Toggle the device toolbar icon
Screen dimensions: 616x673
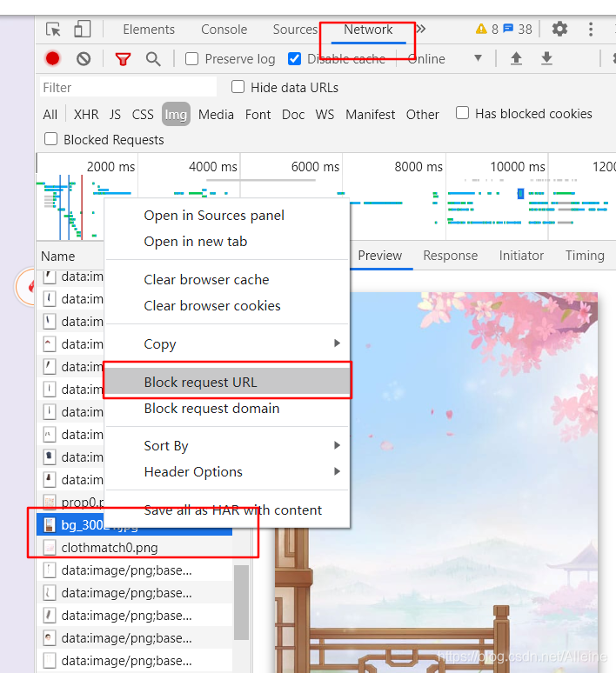tap(83, 30)
